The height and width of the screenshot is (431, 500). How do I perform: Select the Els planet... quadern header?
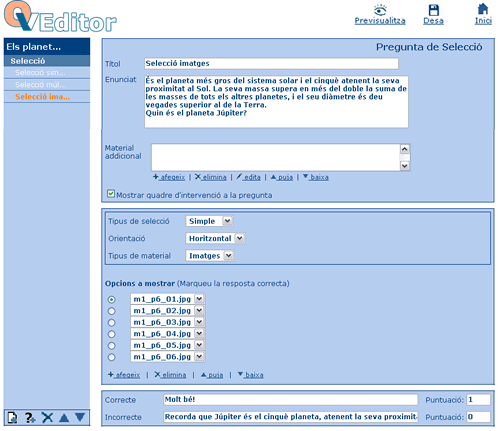47,47
